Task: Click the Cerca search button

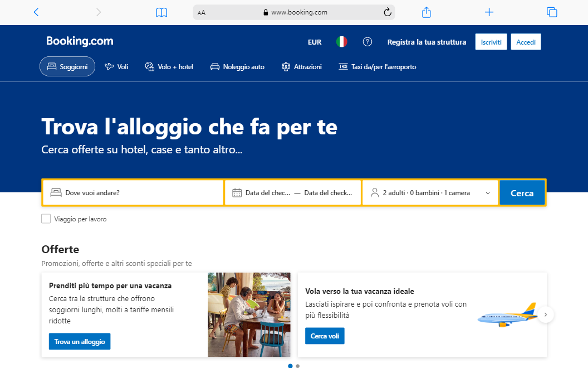Action: (x=522, y=192)
